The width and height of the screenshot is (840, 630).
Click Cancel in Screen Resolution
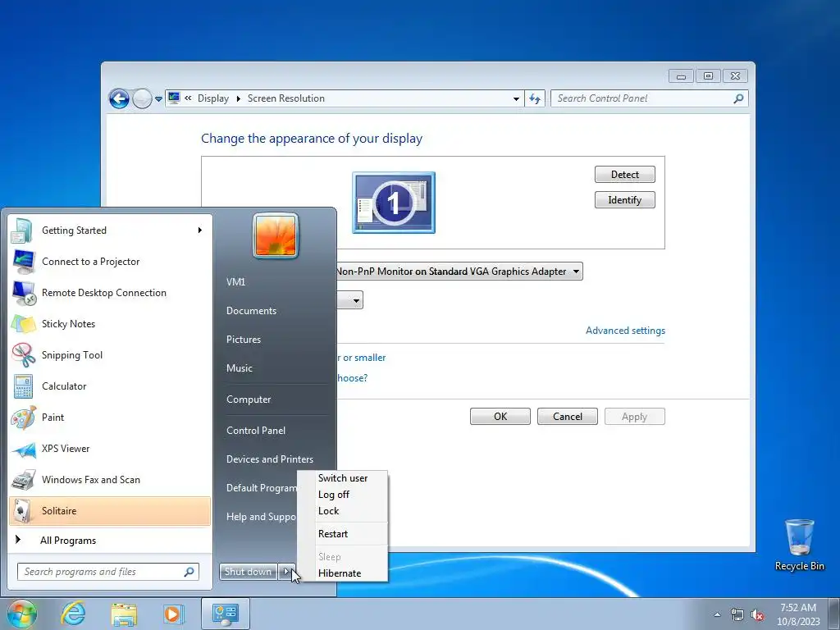(x=568, y=417)
